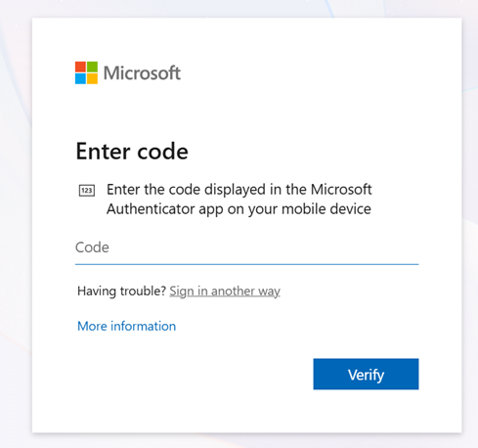
Task: Click the Having trouble? text
Action: (122, 291)
